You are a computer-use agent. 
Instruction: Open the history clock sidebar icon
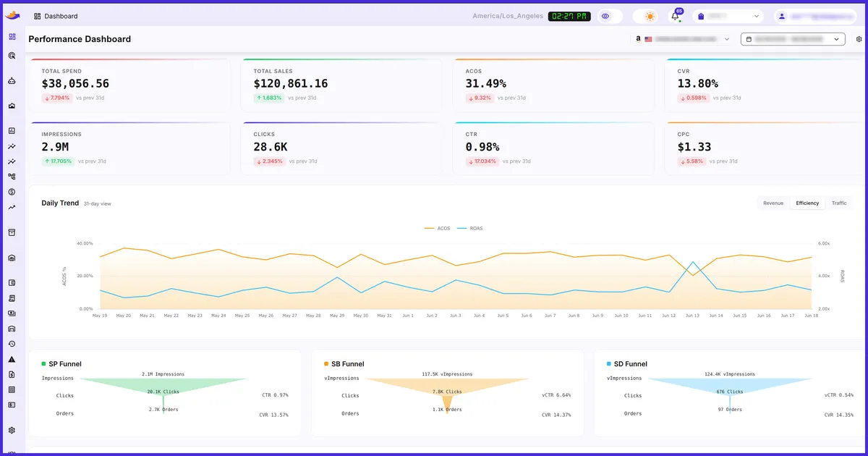tap(12, 344)
